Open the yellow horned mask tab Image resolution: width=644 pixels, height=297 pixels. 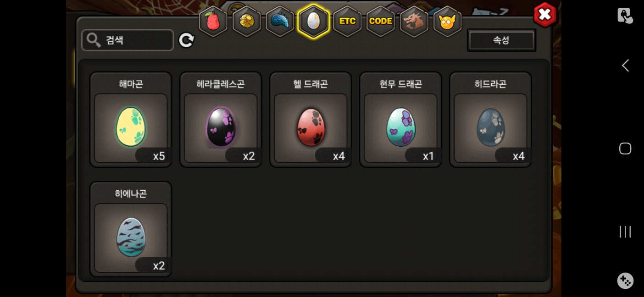coord(447,21)
